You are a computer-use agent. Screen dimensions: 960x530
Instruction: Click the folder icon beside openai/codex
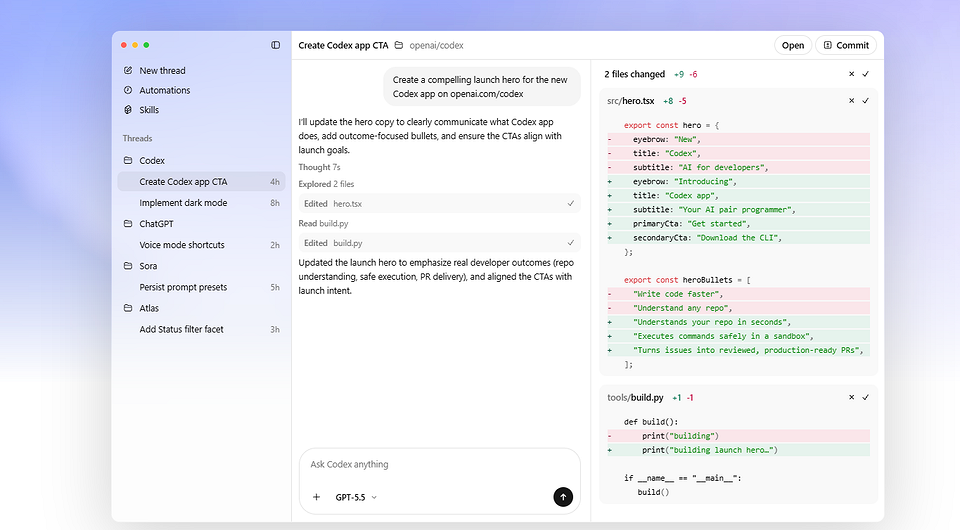pyautogui.click(x=399, y=45)
